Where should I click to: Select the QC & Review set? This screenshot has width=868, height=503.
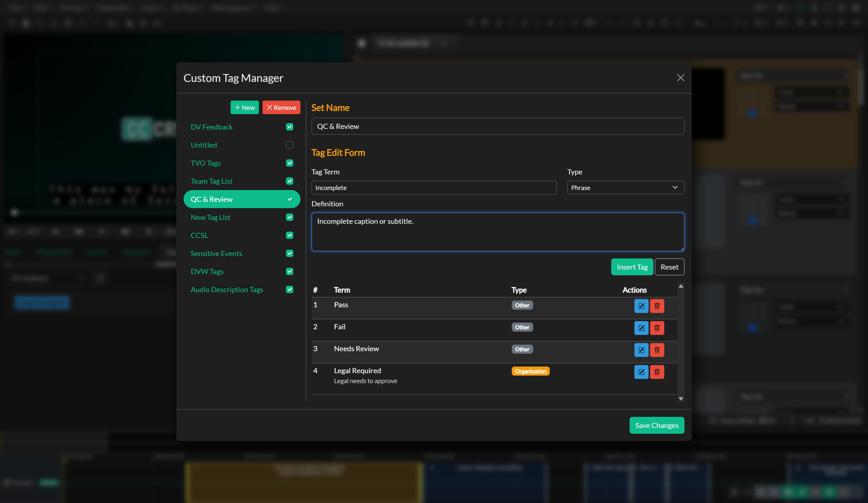pyautogui.click(x=241, y=199)
